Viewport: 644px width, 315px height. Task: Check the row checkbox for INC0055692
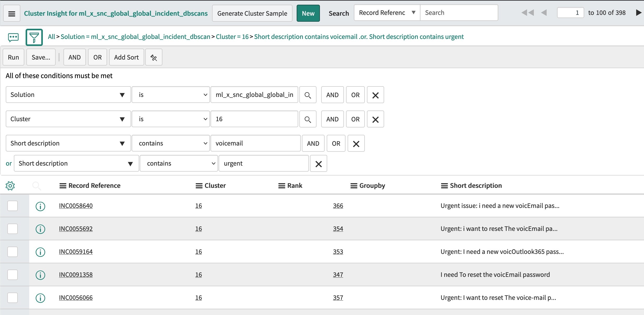click(x=12, y=229)
